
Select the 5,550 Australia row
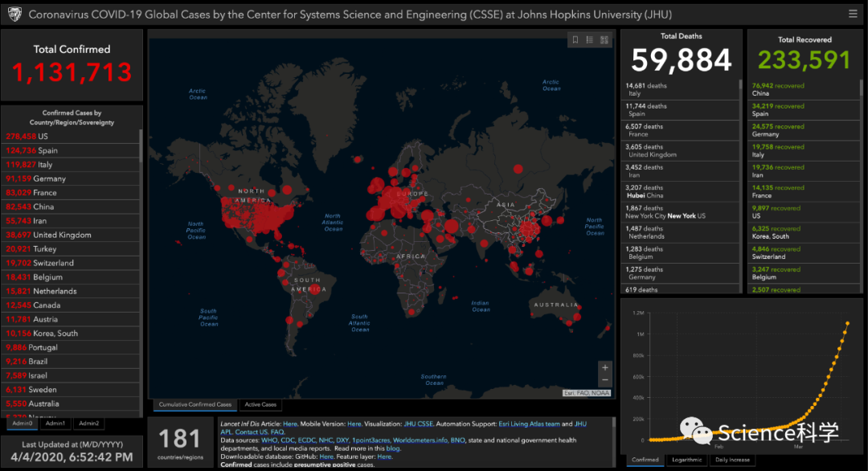coord(70,403)
